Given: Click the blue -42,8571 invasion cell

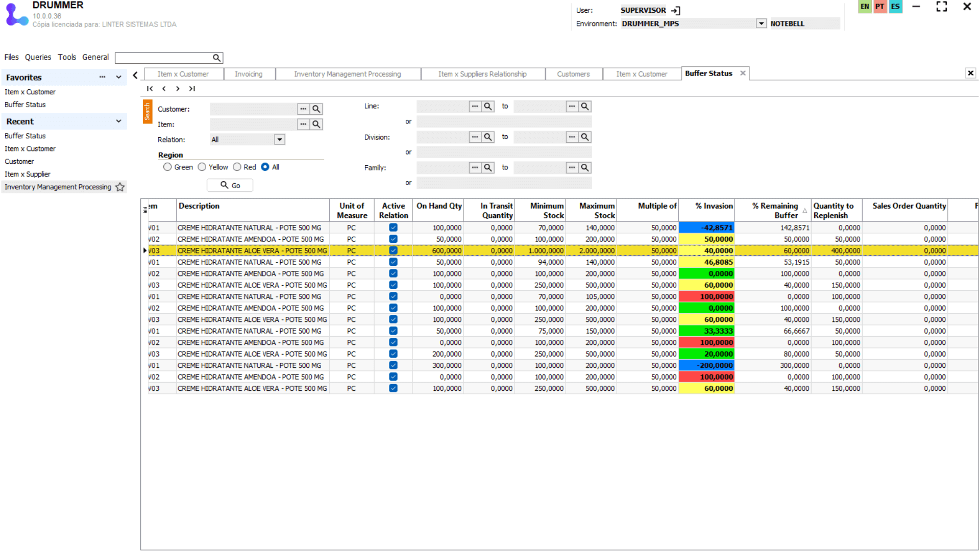Looking at the screenshot, I should [706, 228].
